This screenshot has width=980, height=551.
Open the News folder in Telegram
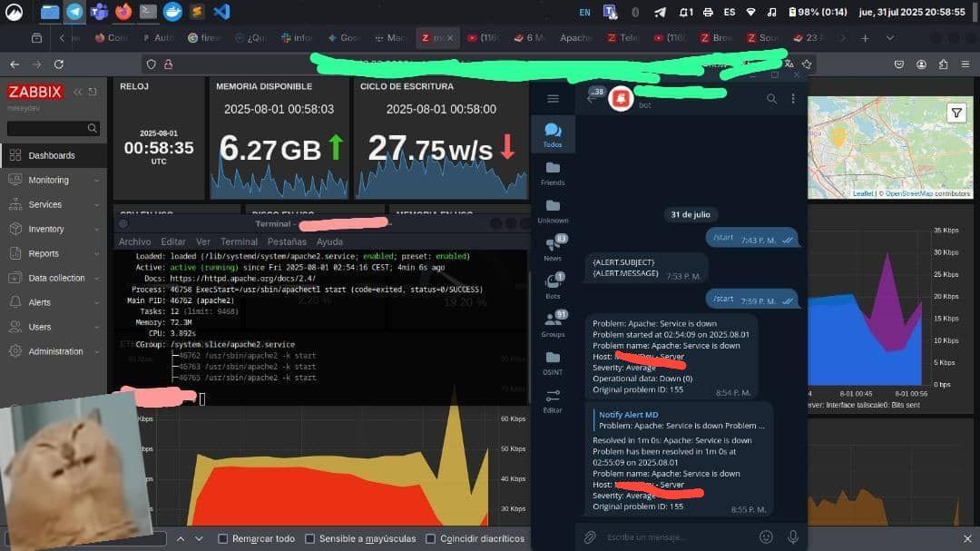(x=553, y=249)
